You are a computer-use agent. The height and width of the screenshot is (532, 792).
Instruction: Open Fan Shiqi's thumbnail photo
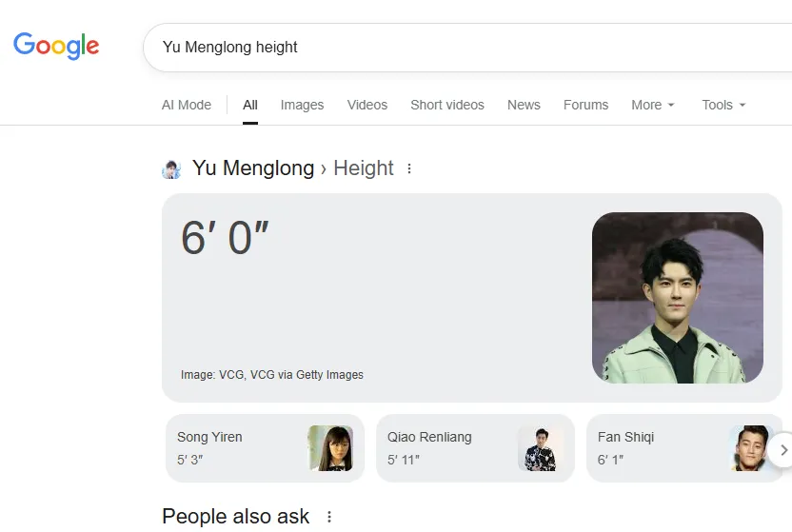point(750,447)
